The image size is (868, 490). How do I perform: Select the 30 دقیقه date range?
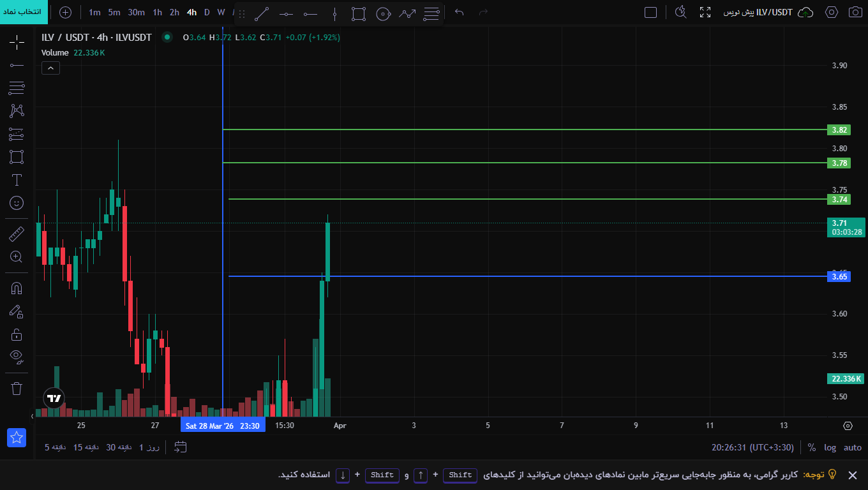(x=119, y=447)
